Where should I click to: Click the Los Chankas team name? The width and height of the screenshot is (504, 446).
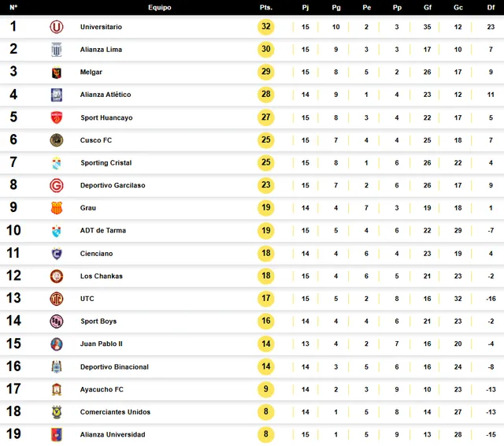click(102, 277)
